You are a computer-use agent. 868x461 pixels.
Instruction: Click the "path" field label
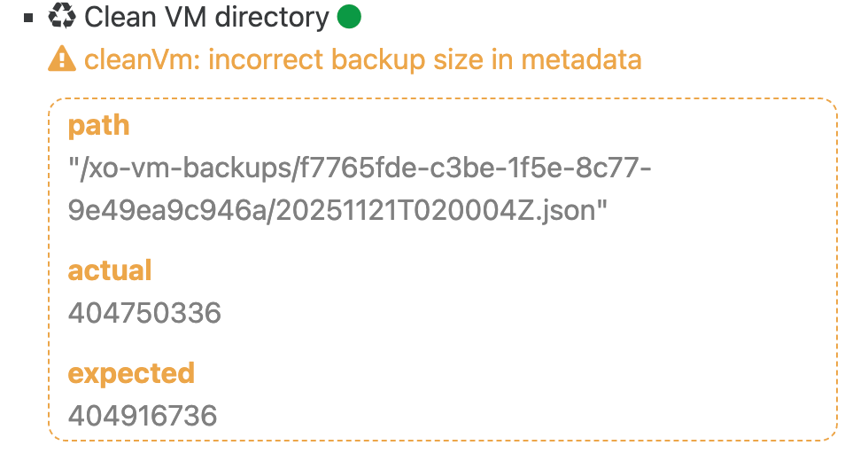coord(98,125)
